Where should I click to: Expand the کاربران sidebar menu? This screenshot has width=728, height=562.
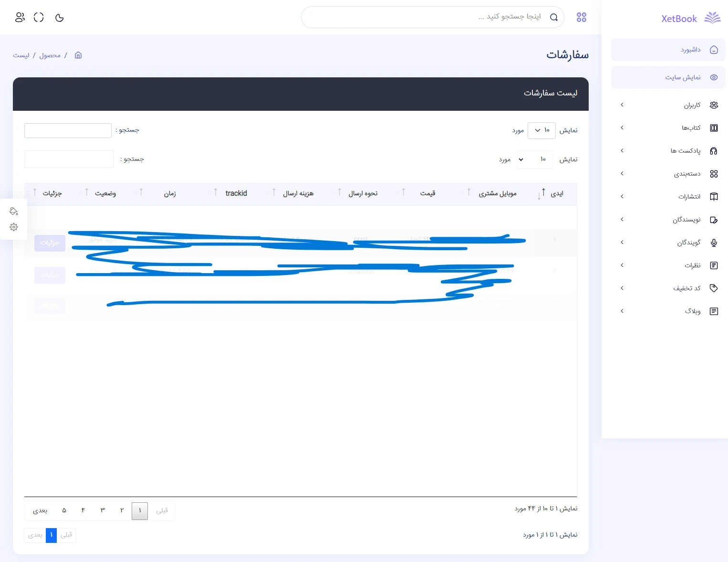668,105
